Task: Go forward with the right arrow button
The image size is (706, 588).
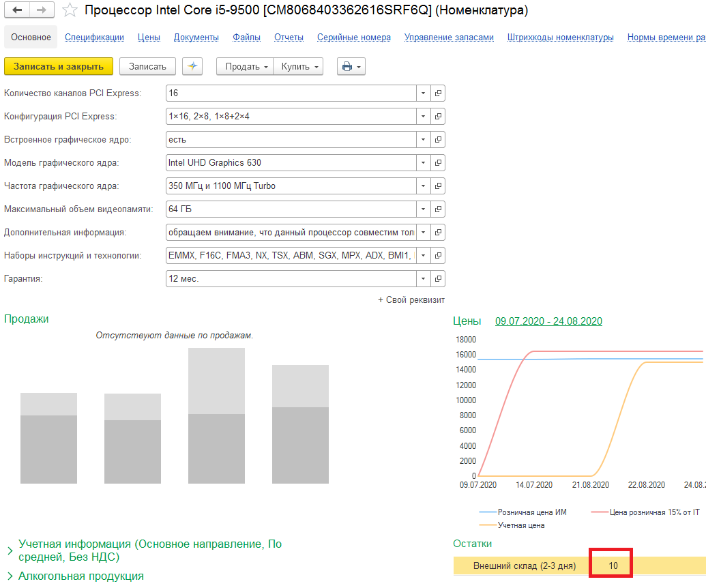Action: point(42,10)
